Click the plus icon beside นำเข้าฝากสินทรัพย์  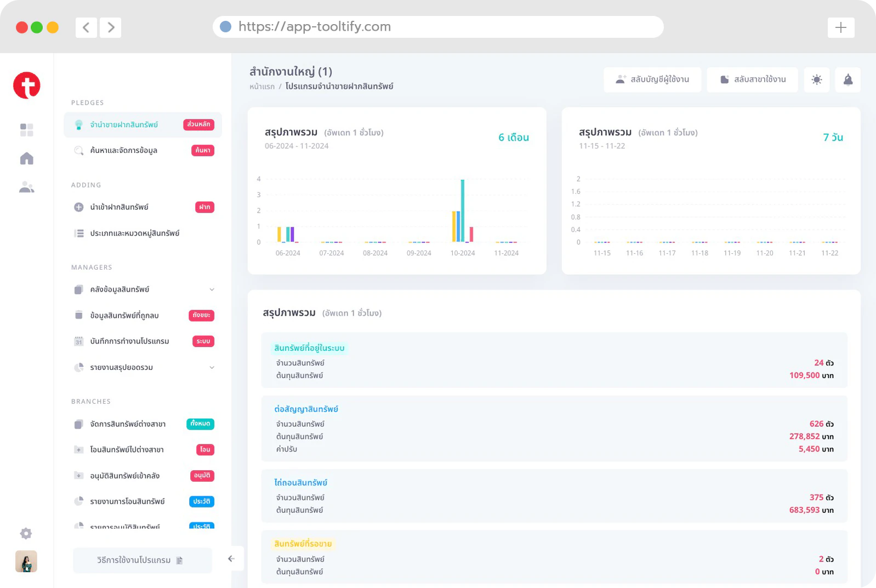[79, 207]
